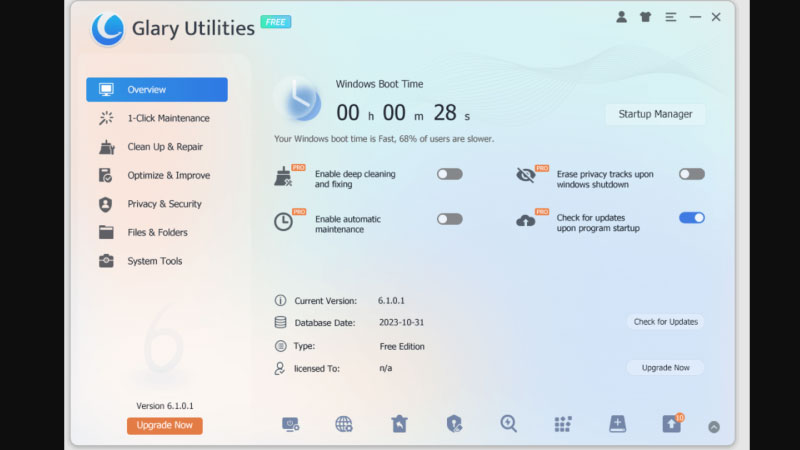Click the monitor icon in bottom toolbar

point(290,424)
